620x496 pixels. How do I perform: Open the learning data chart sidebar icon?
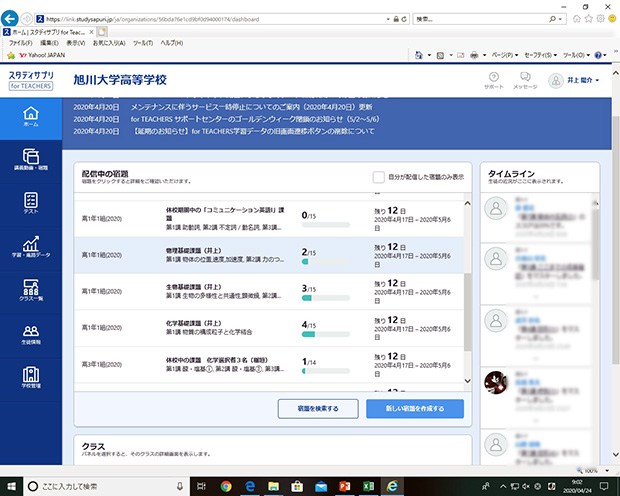31,244
